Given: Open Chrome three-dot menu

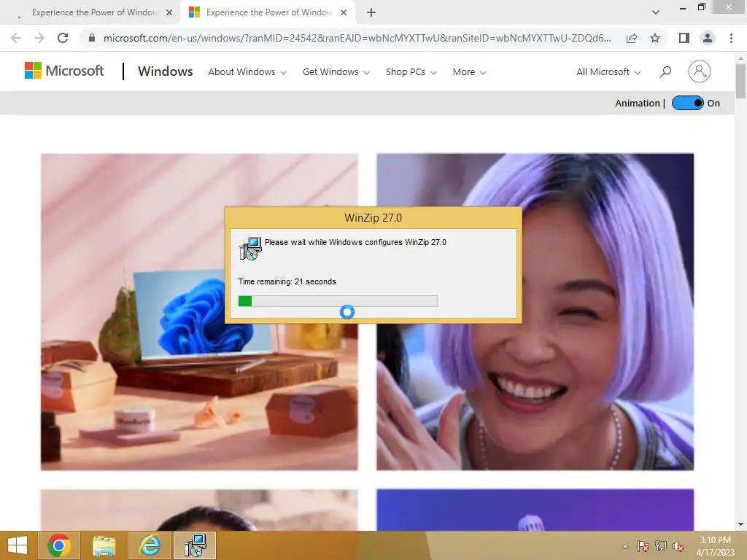Looking at the screenshot, I should click(x=731, y=38).
